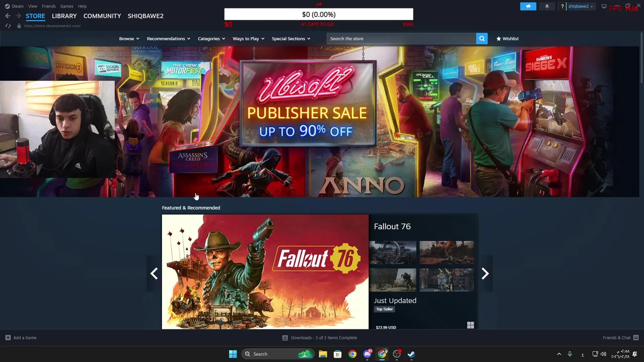Show the previous featured game
This screenshot has width=644, height=362.
[154, 274]
